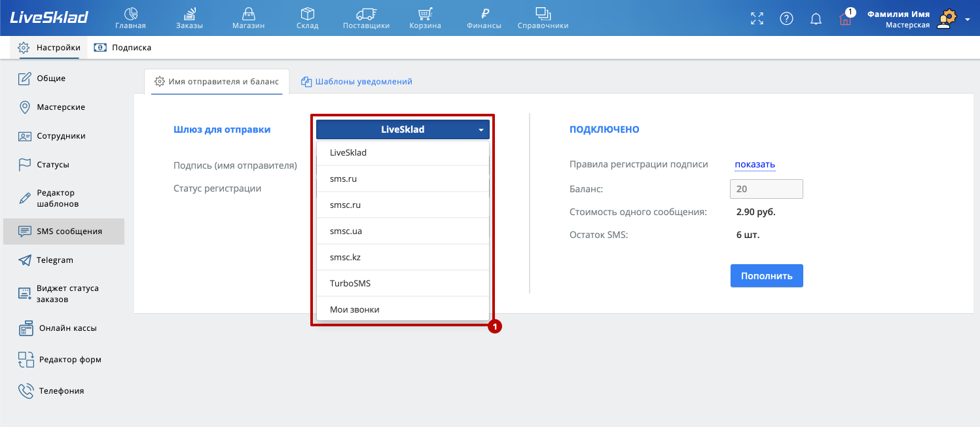Click the Онлайн кассы register icon
Viewport: 980px width, 427px height.
(x=26, y=328)
